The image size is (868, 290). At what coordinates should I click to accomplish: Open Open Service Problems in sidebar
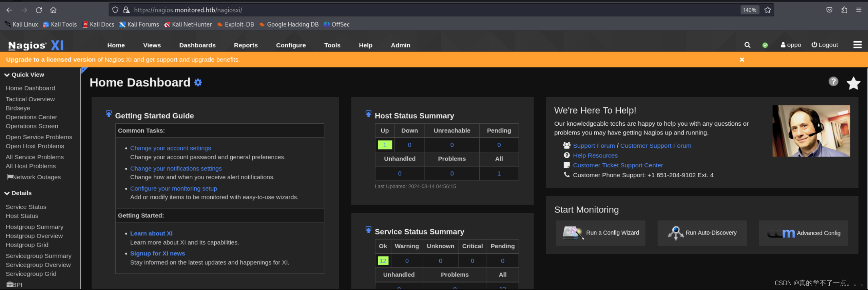[39, 137]
